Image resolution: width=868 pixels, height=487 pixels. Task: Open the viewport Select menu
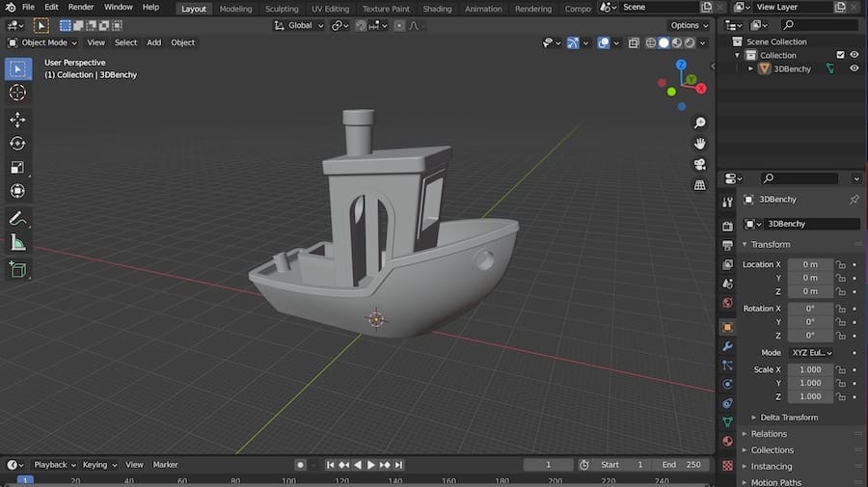[x=125, y=42]
